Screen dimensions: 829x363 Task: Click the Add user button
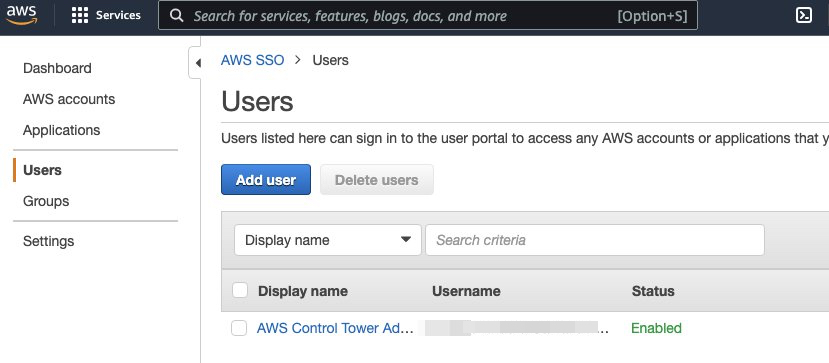(x=266, y=180)
